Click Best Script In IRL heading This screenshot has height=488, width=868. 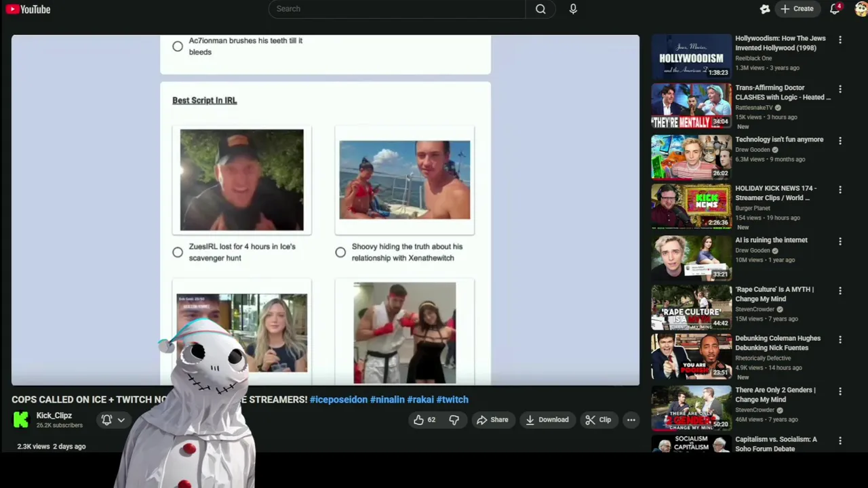point(204,100)
